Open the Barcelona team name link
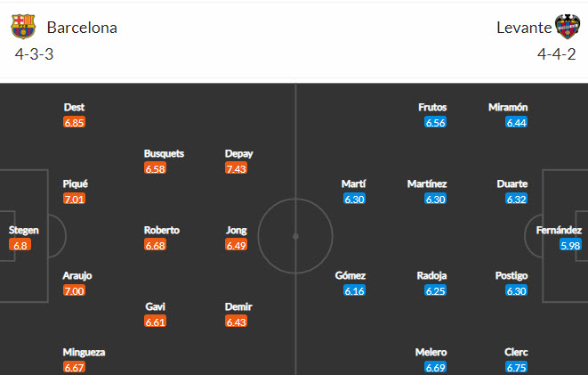 pos(82,28)
